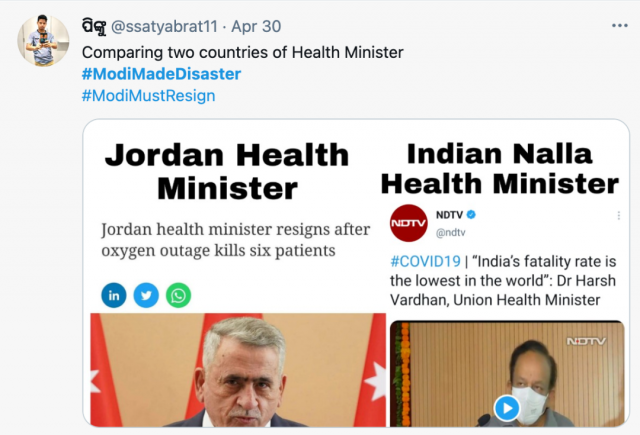
Task: Click the NDTV blue verified badge
Action: pyautogui.click(x=471, y=214)
